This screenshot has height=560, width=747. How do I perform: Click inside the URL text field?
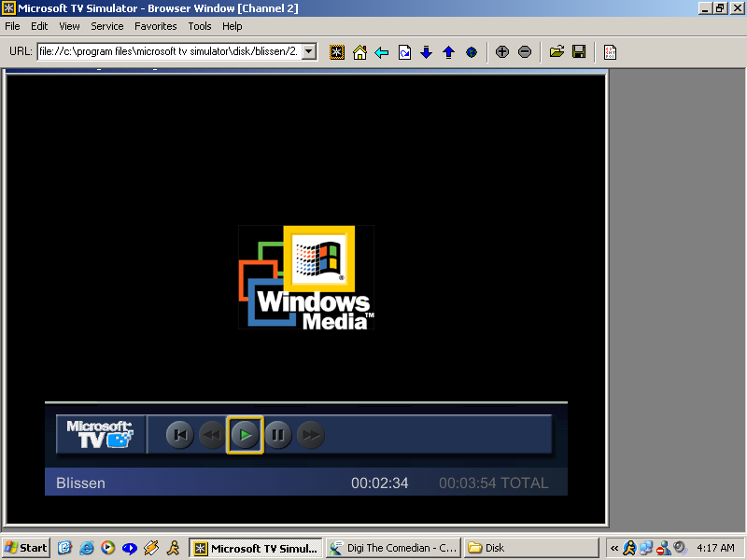(168, 51)
